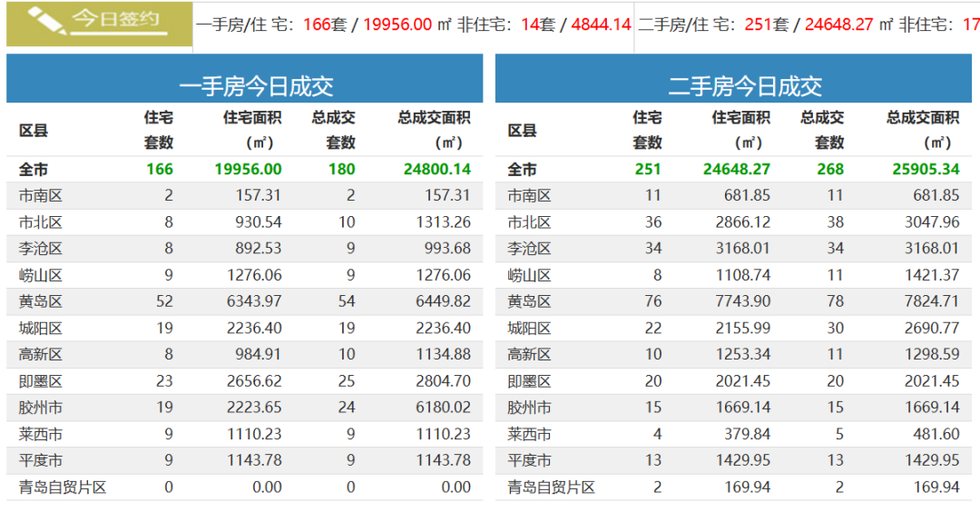The image size is (980, 512).
Task: Click 24800.14 total in 一手房 table
Action: pyautogui.click(x=436, y=170)
